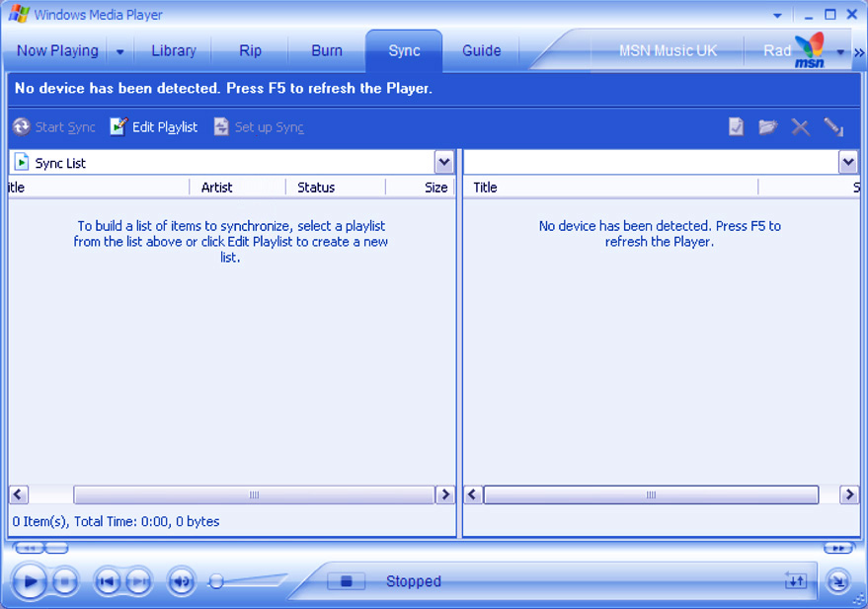Click the device properties checklist icon
The width and height of the screenshot is (868, 609).
(736, 127)
